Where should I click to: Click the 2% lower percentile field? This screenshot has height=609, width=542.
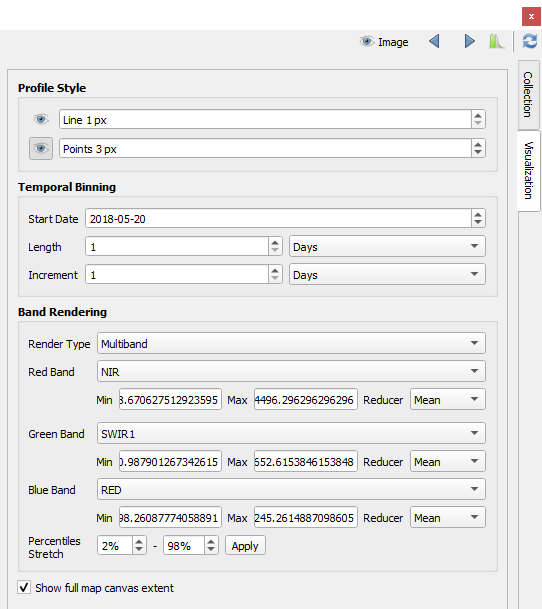115,546
